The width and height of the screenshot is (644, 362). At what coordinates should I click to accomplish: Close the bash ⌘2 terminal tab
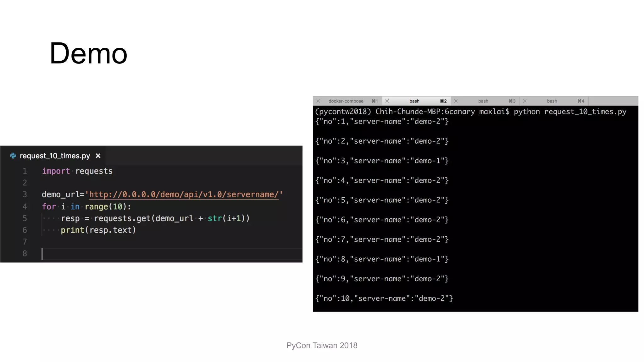[x=387, y=101]
